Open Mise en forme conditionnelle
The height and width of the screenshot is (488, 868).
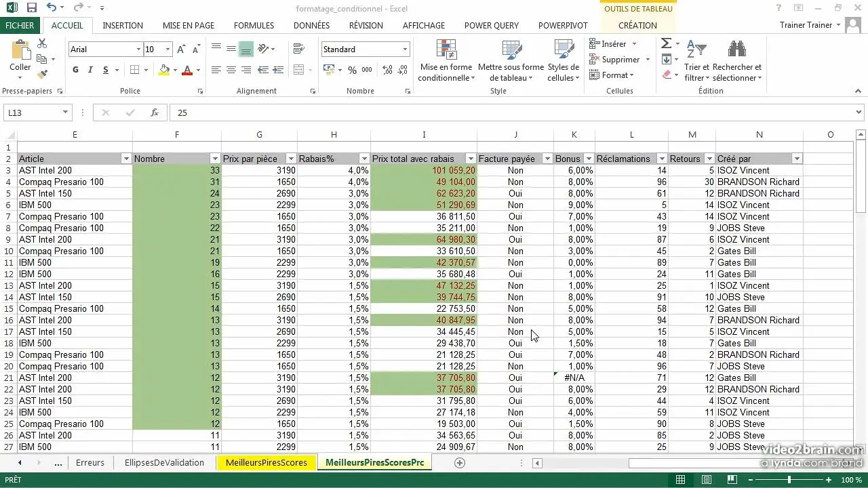click(446, 60)
